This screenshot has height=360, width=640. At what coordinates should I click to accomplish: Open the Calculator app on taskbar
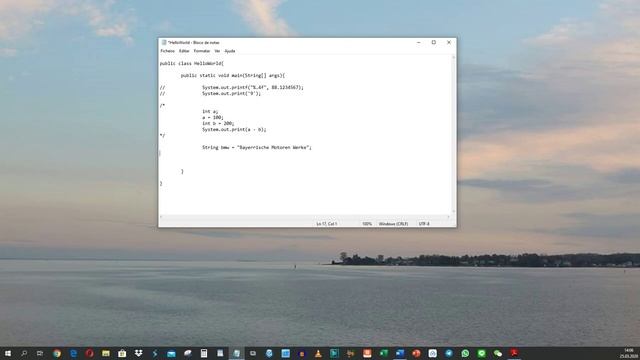(204, 353)
